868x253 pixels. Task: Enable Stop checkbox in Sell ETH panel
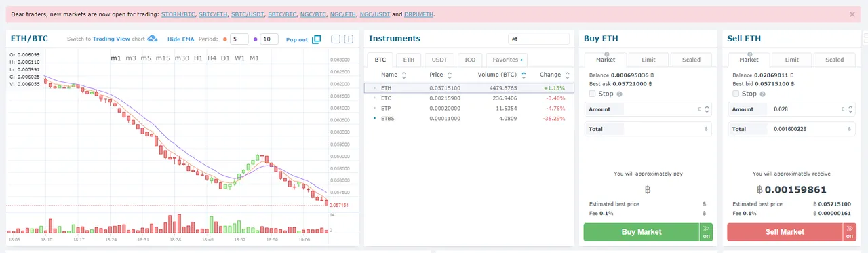736,94
